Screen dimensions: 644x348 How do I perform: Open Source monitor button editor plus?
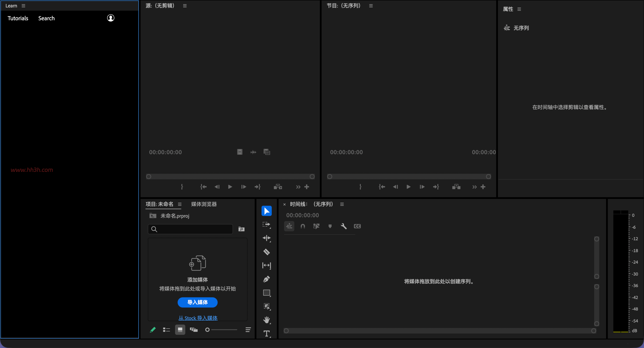coord(307,187)
